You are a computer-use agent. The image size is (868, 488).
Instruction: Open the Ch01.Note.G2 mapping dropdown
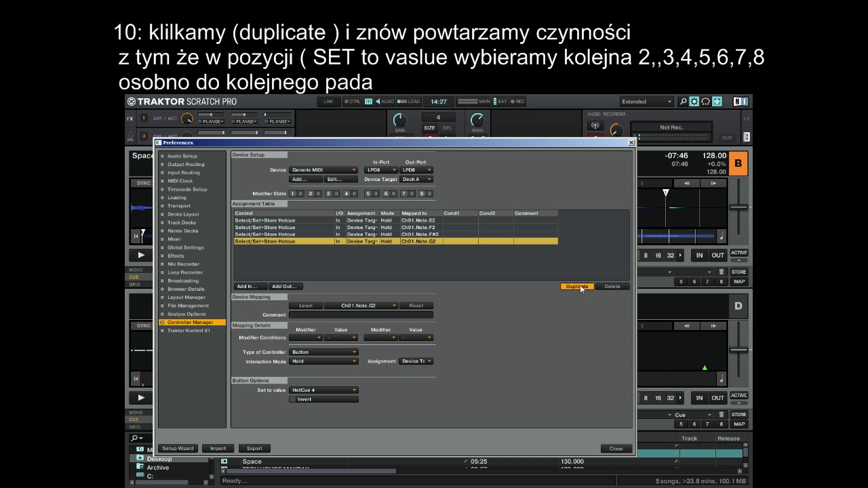(x=361, y=306)
